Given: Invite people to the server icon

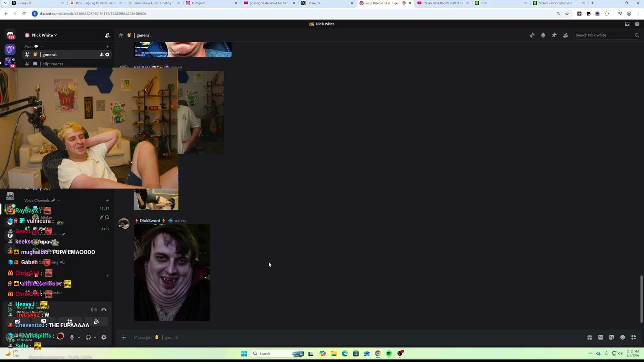Looking at the screenshot, I should tap(107, 35).
